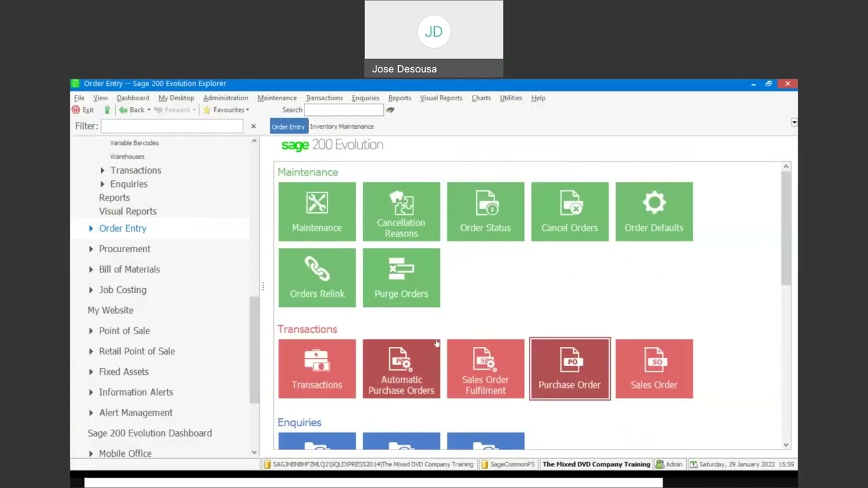This screenshot has height=488, width=868.
Task: Click inside the Search input field
Action: click(x=344, y=110)
